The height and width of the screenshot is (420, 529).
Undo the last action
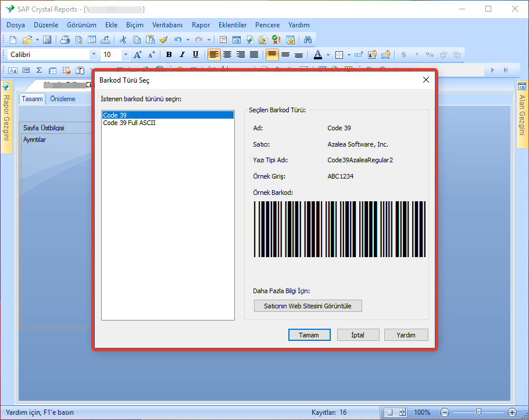pyautogui.click(x=178, y=40)
